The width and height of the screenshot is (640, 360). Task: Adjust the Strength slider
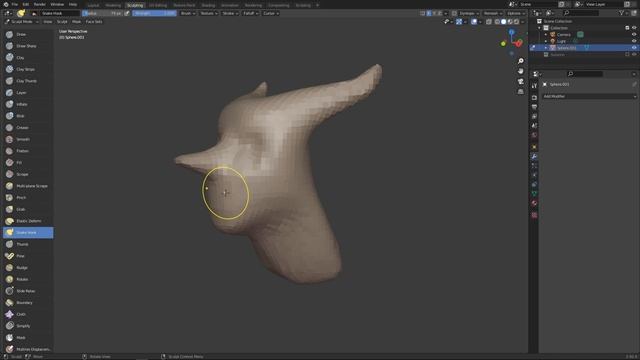(154, 13)
